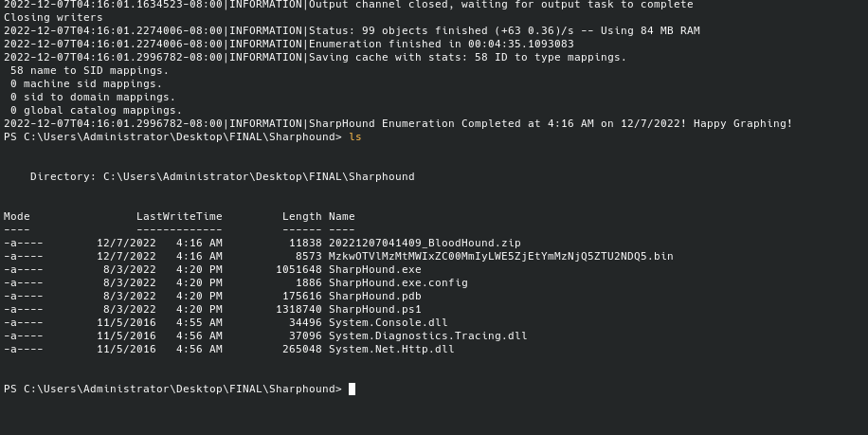Click the long .bin file name

(x=500, y=256)
